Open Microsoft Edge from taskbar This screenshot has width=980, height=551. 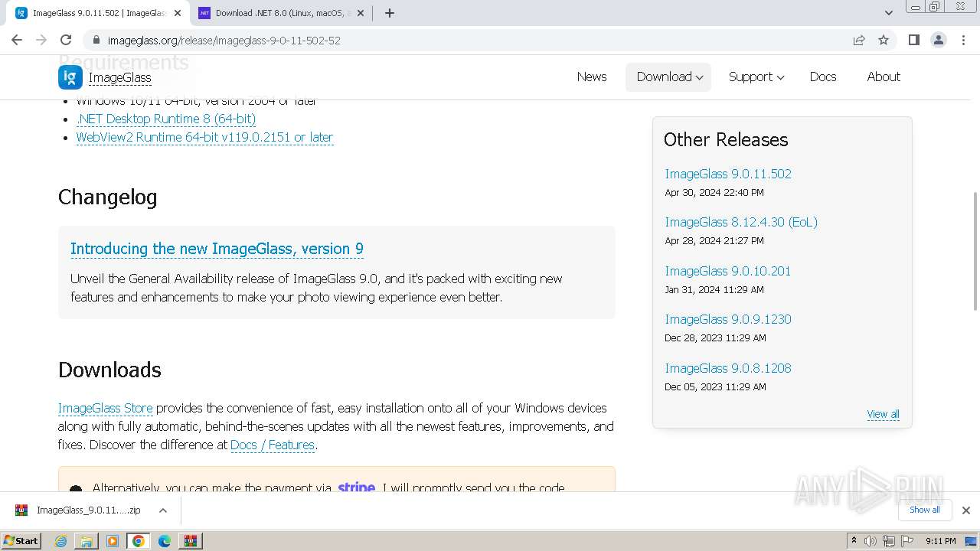[165, 541]
